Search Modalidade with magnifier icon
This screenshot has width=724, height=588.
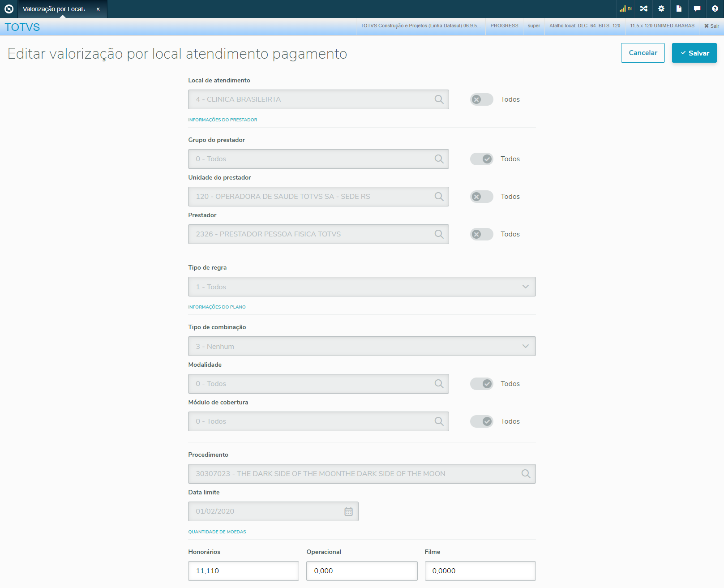(x=439, y=384)
